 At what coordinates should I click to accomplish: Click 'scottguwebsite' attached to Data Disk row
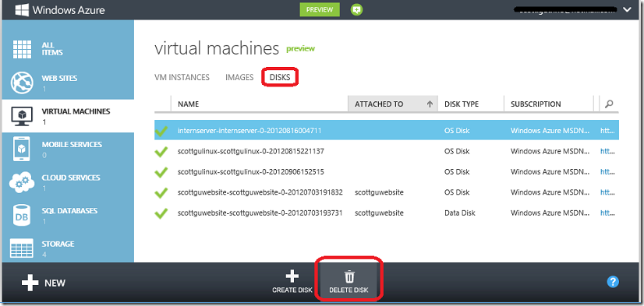379,213
